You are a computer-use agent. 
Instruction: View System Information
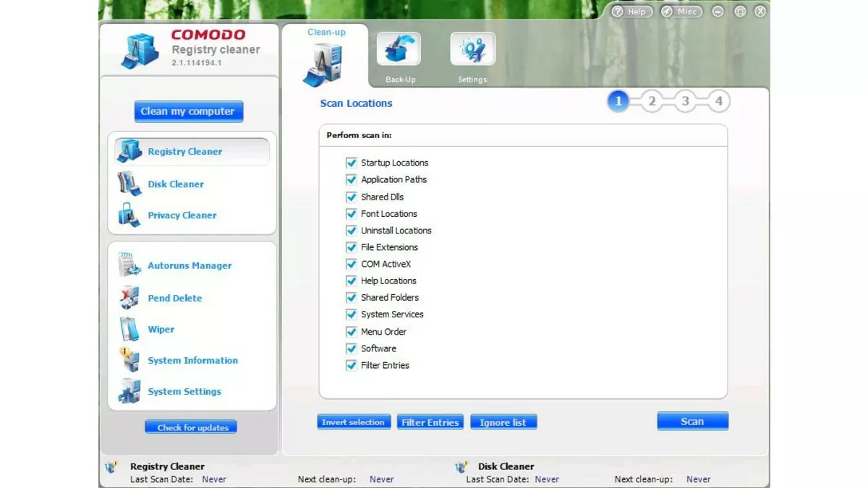192,360
